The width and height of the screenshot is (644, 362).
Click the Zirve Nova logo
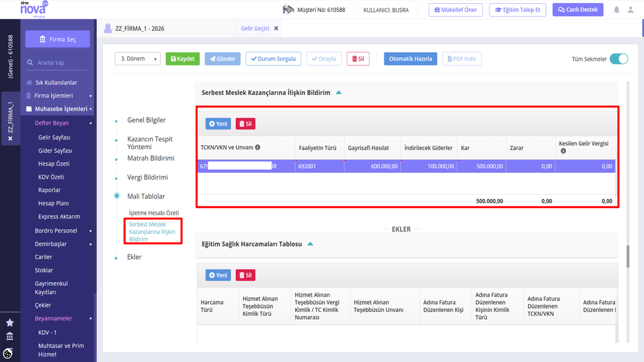tap(34, 9)
